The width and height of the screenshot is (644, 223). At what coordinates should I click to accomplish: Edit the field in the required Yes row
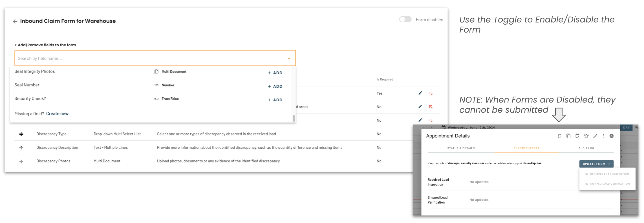(420, 93)
